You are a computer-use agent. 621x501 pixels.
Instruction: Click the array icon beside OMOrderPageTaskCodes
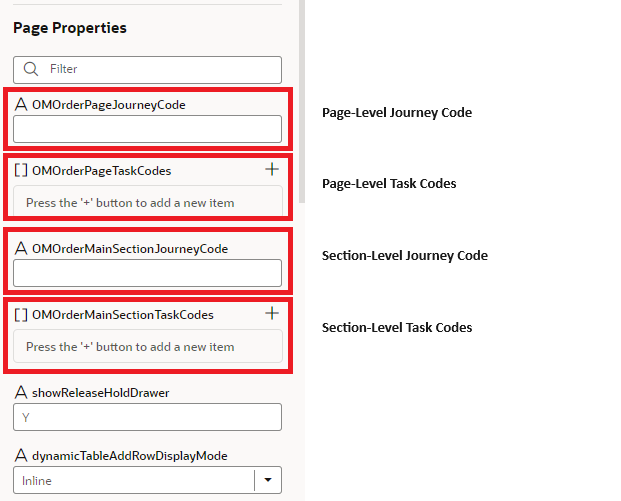21,170
